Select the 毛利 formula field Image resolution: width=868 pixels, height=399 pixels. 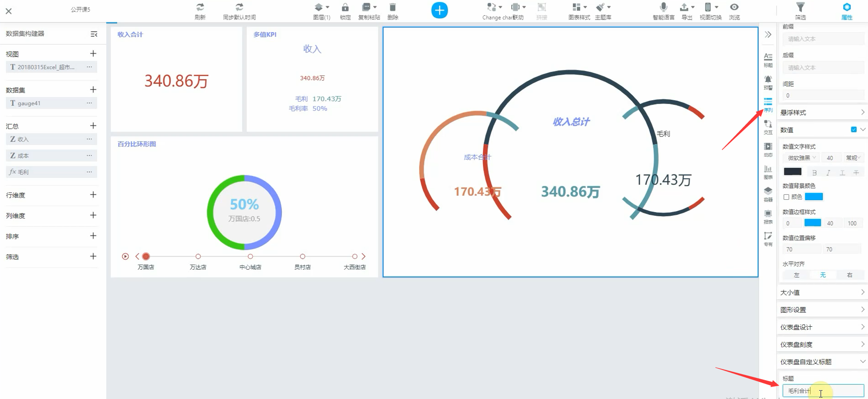point(51,172)
